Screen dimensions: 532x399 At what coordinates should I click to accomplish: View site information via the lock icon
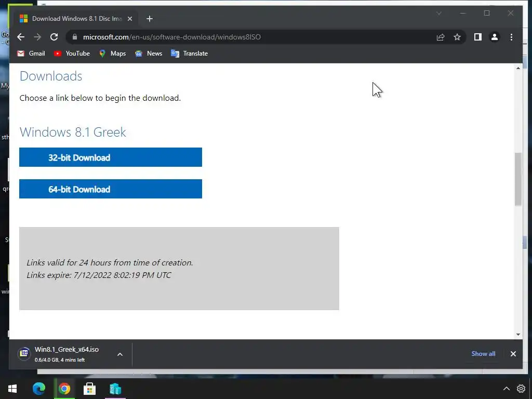click(75, 37)
